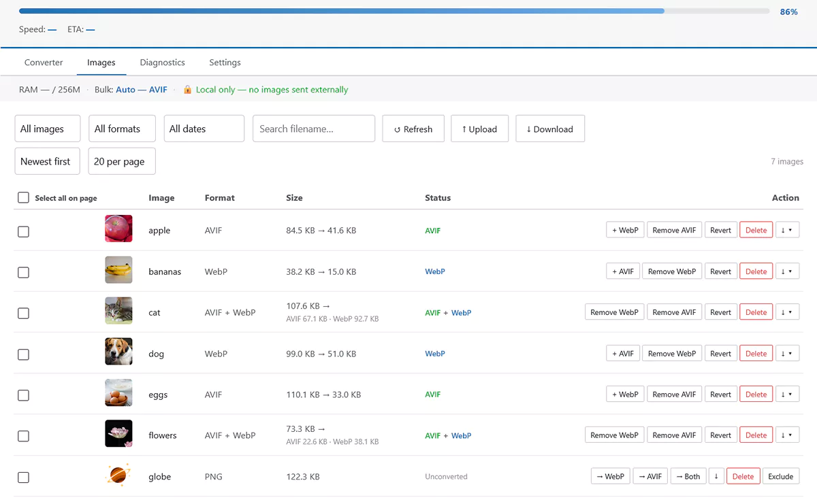This screenshot has height=504, width=817.
Task: Open the eggs thumbnail image
Action: [x=118, y=392]
